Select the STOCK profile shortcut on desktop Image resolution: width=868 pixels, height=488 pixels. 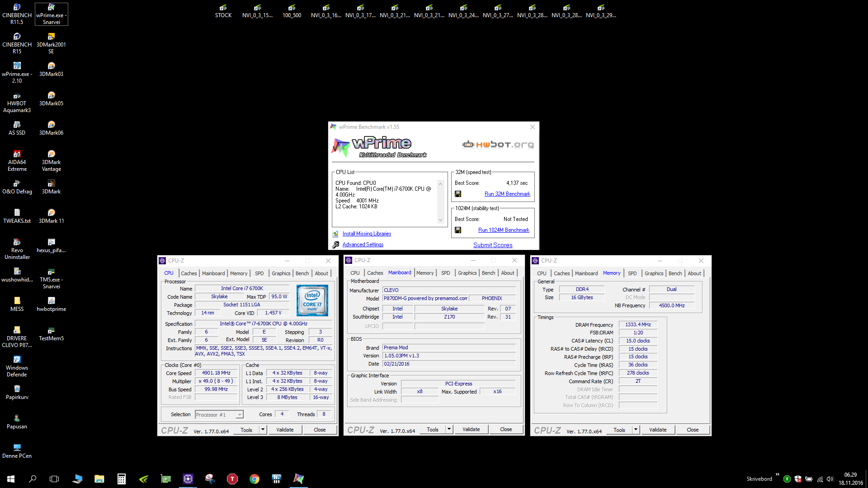click(x=223, y=11)
